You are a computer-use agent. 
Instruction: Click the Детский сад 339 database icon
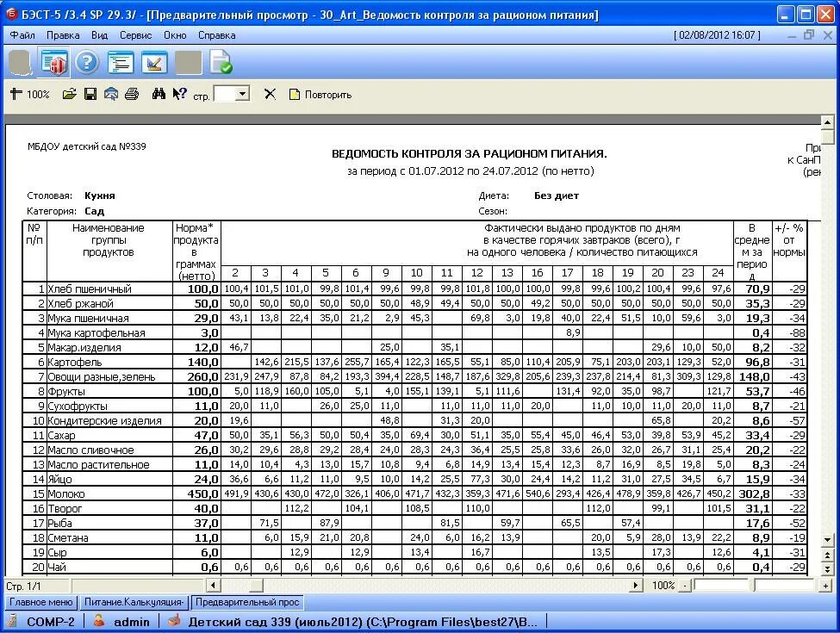(174, 621)
